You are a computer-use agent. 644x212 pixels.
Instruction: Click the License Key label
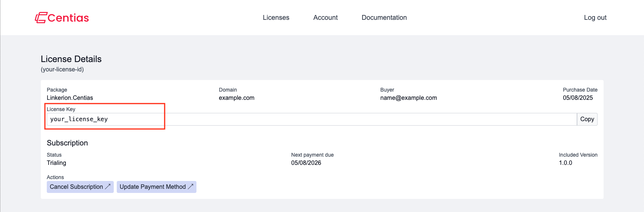[x=61, y=109]
